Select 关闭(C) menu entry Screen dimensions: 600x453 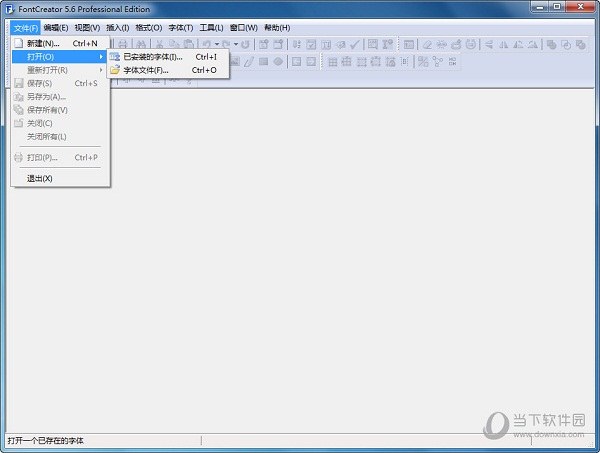pos(60,123)
